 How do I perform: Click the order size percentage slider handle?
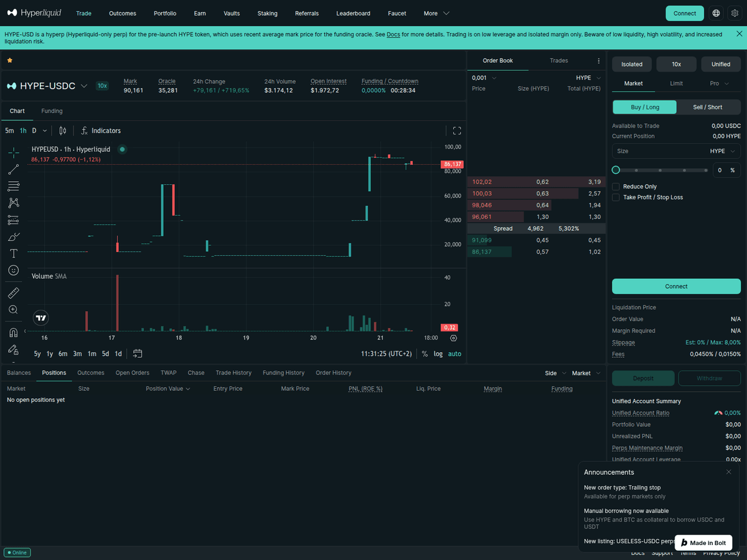(x=616, y=170)
